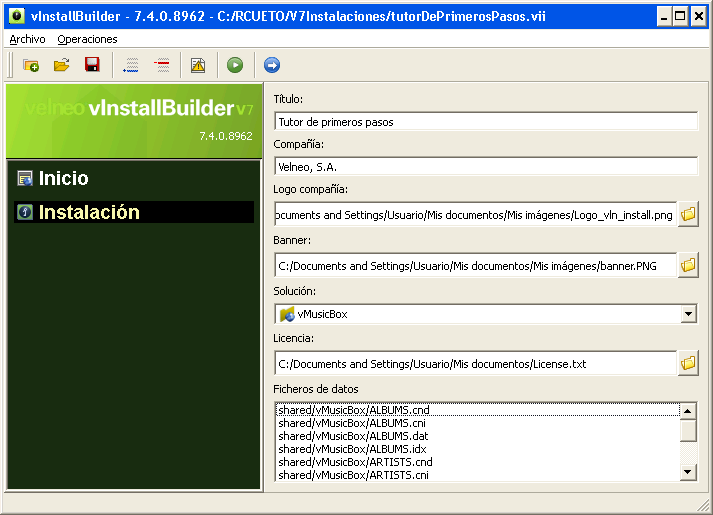Select shared/vMusicBox/ARTISTS.cni in list
The image size is (713, 515).
tap(477, 475)
